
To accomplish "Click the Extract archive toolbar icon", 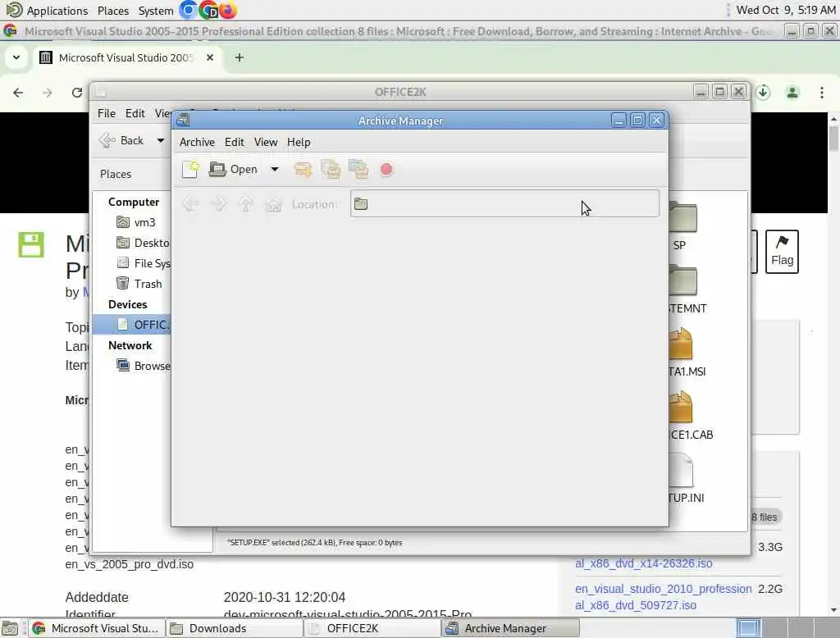I will 303,169.
